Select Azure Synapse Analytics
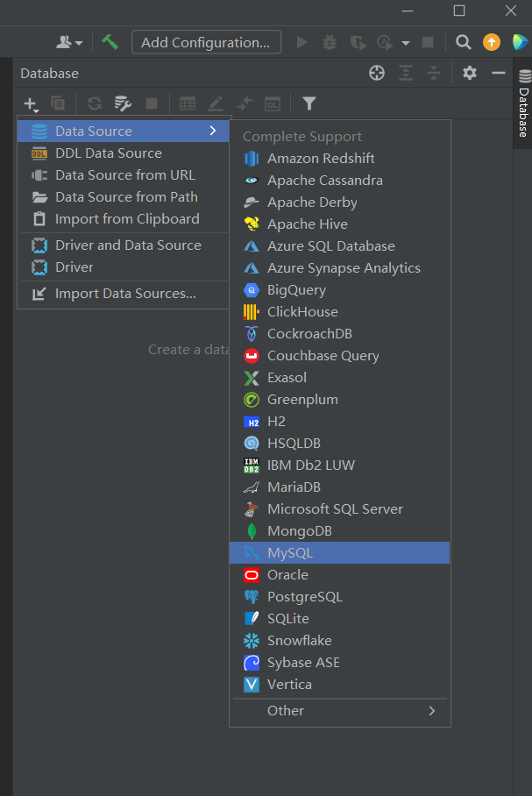Viewport: 532px width, 796px height. coord(339,267)
